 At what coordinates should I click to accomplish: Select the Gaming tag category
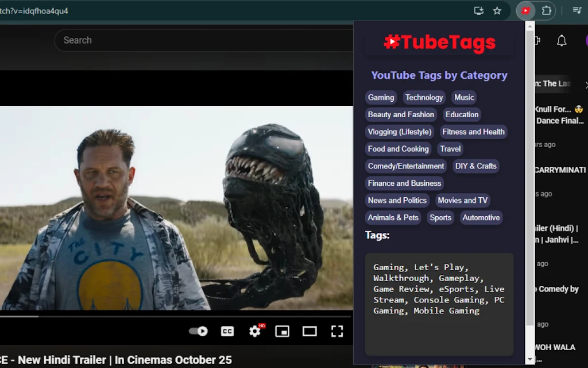coord(381,98)
